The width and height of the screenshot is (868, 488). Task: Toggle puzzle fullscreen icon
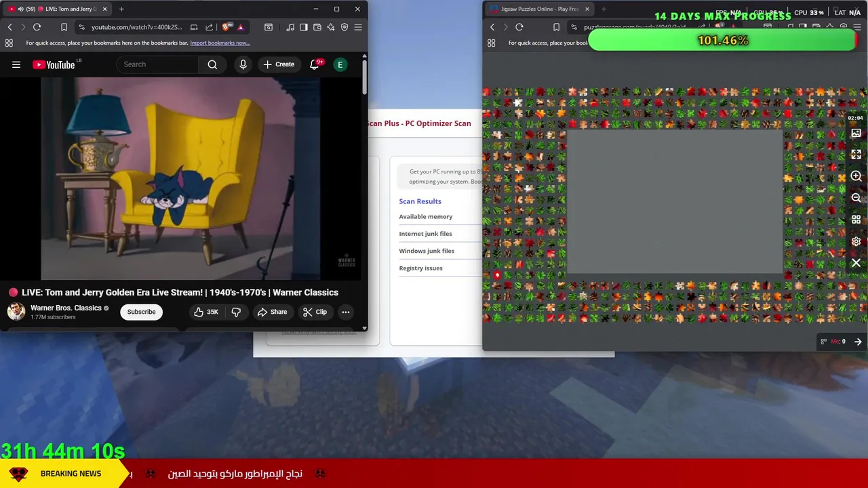(856, 155)
